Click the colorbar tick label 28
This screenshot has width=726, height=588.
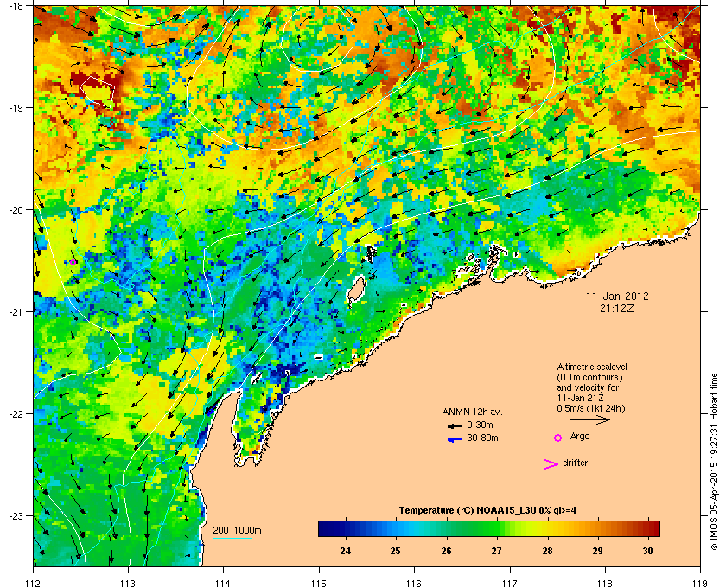(547, 551)
